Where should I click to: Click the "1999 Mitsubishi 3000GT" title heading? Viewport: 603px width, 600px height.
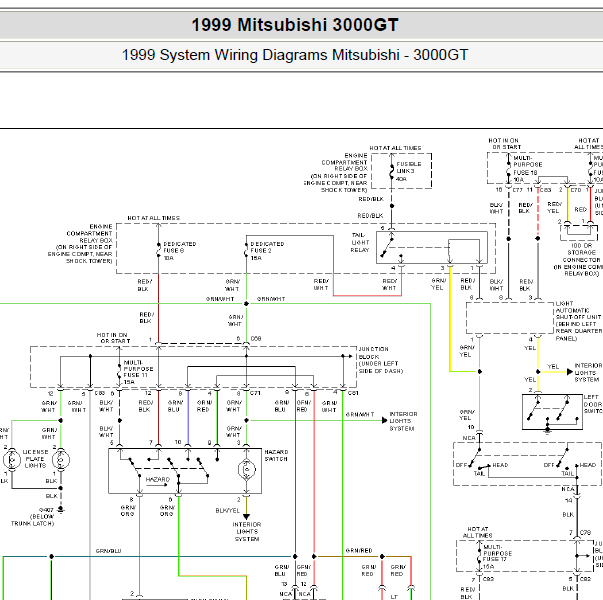pyautogui.click(x=295, y=25)
